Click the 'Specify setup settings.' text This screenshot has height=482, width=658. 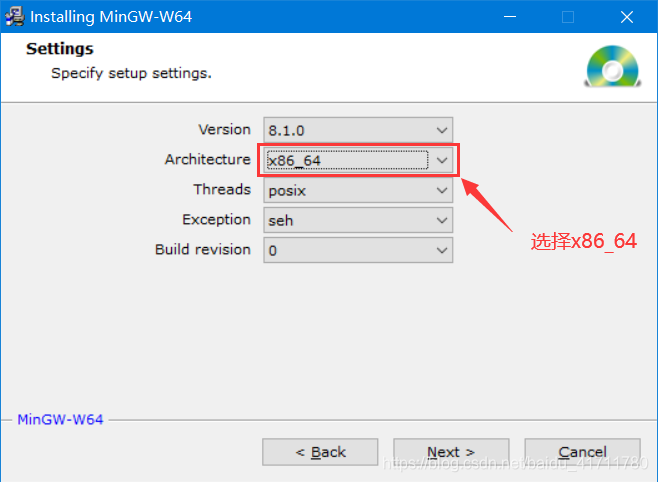coord(131,73)
